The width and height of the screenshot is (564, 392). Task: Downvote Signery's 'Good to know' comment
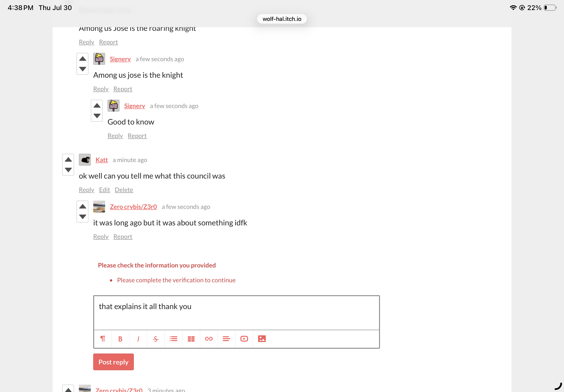click(x=97, y=116)
